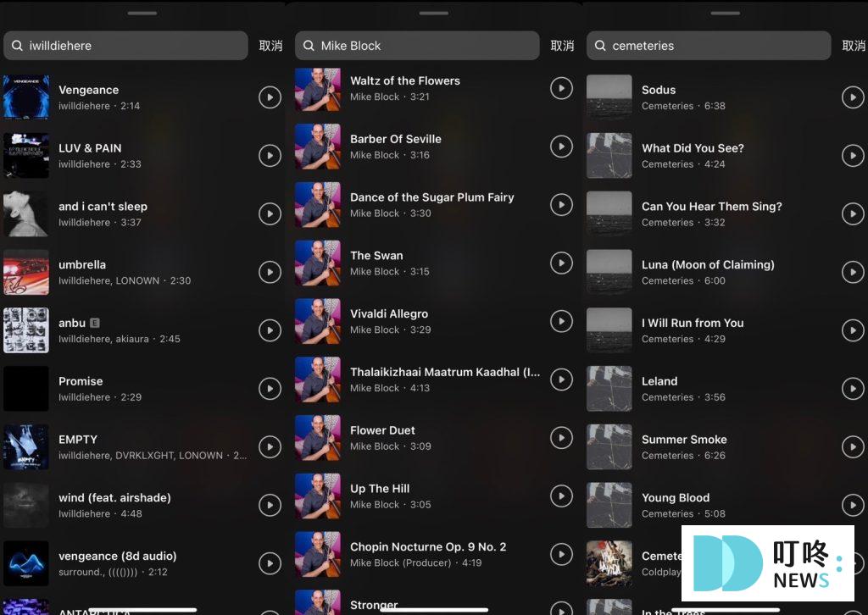Play the anbu track preview

270,330
